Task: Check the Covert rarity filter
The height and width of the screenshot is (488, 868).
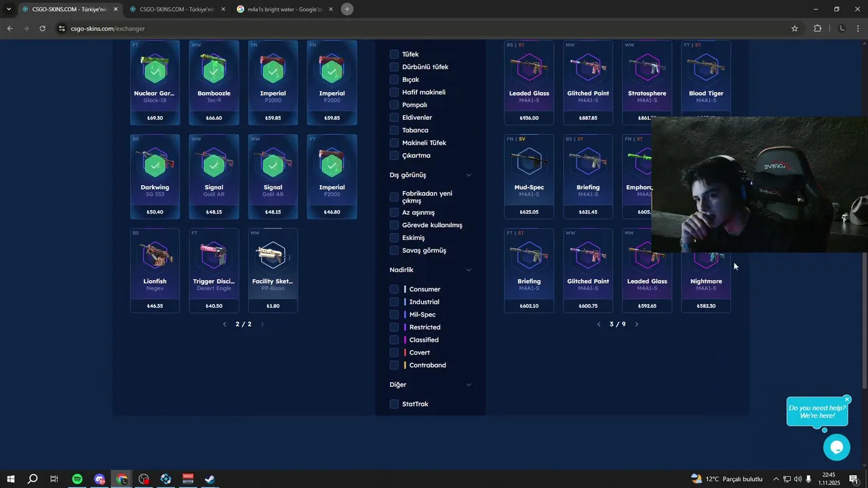Action: (x=394, y=352)
